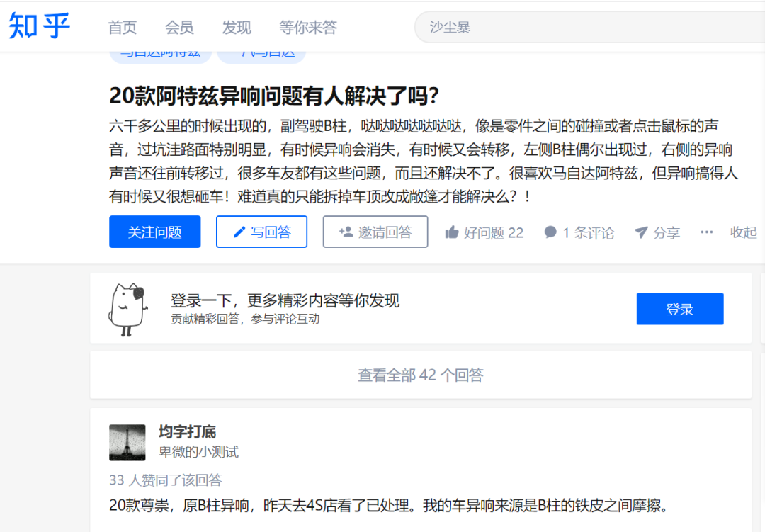Click the 邀请回答 button

[x=375, y=232]
